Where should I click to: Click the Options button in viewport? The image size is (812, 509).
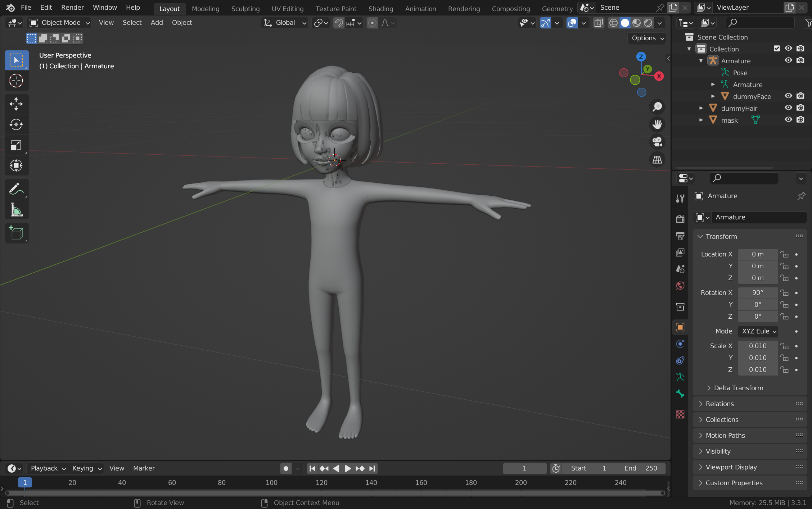click(647, 38)
